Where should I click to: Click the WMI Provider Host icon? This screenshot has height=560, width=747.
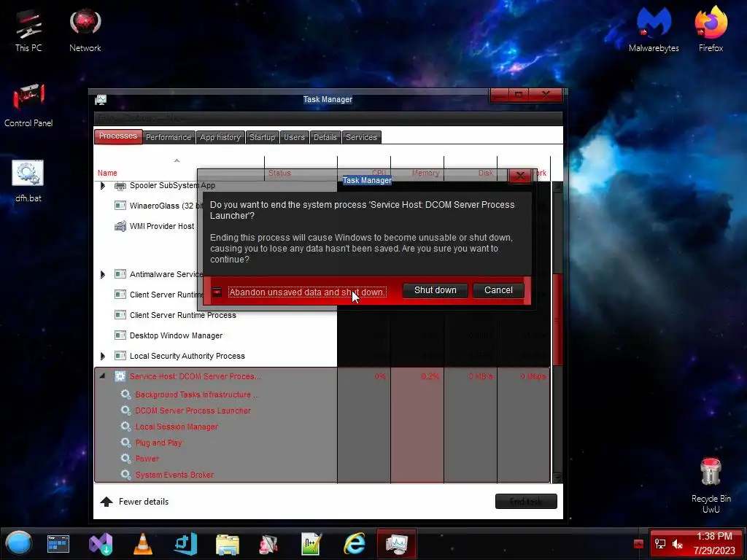tap(120, 226)
